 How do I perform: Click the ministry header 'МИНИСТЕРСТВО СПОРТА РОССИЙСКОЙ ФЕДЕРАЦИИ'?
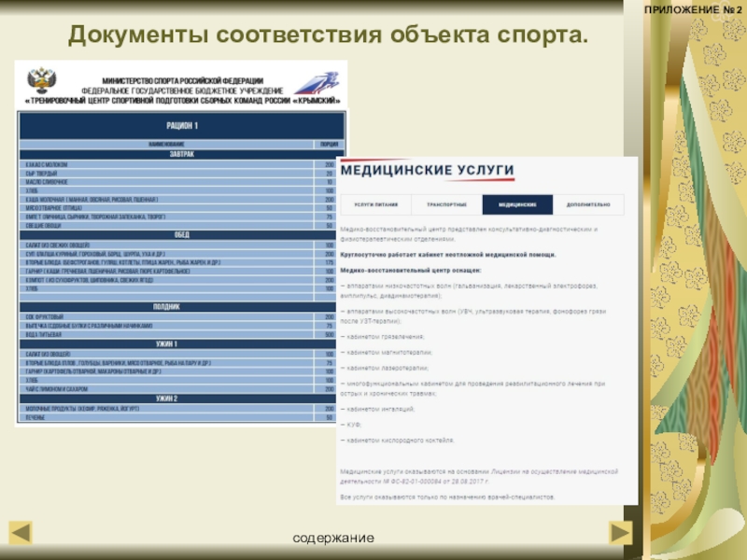coord(183,81)
